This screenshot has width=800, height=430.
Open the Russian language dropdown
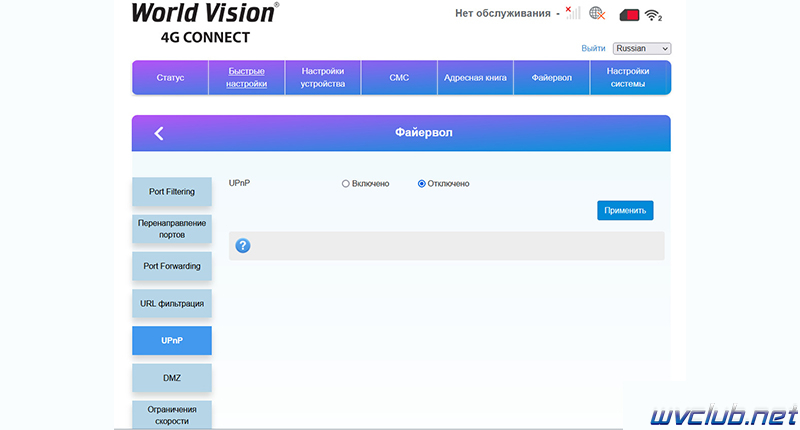pyautogui.click(x=642, y=48)
